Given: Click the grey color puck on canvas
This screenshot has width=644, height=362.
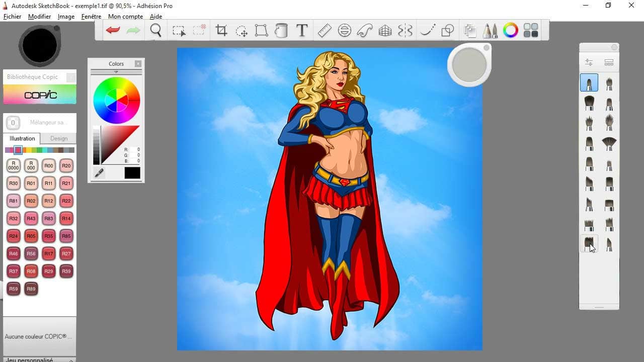Looking at the screenshot, I should (469, 65).
